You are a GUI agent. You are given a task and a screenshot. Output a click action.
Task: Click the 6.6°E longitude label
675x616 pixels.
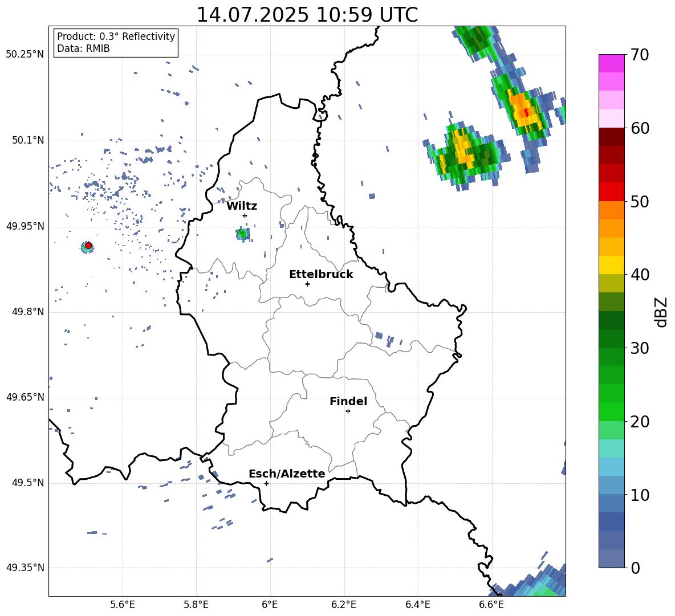point(491,605)
